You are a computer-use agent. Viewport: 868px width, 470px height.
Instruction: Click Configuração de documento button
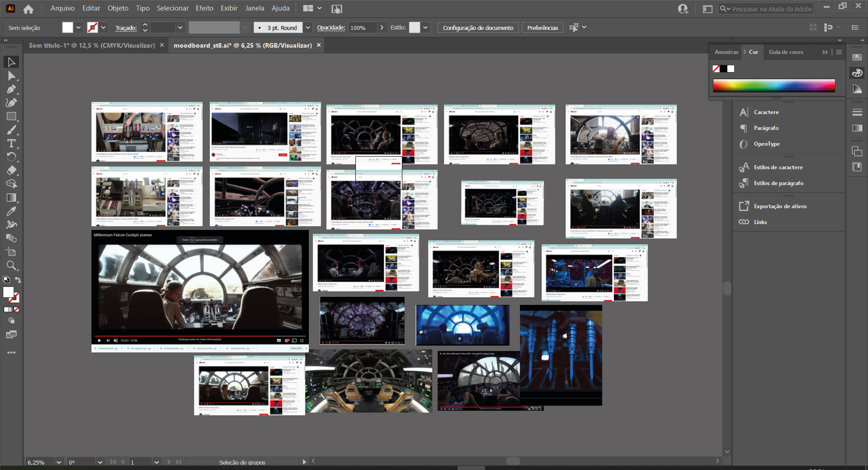point(478,28)
